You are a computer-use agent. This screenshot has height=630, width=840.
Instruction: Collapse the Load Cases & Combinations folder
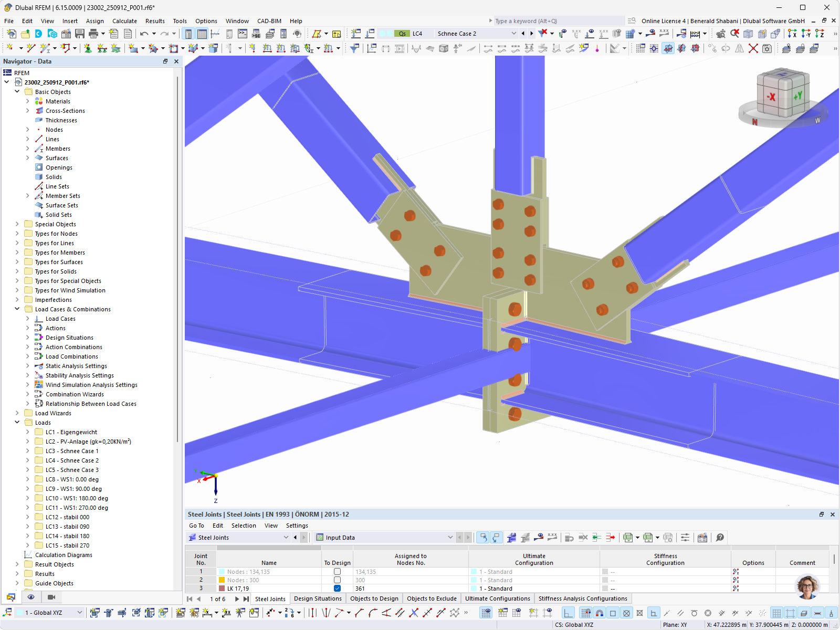click(17, 309)
